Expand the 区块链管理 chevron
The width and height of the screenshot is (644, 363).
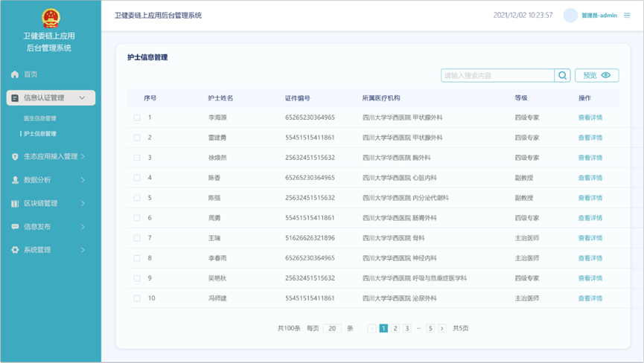(83, 204)
